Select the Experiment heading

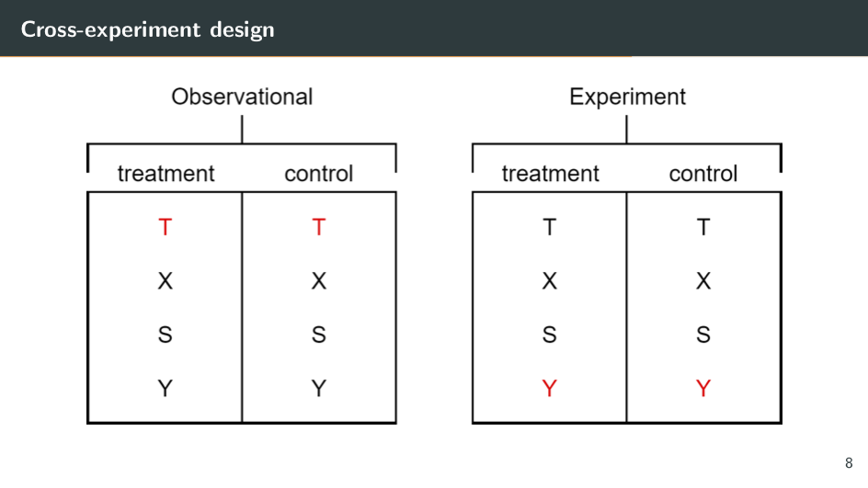click(627, 96)
